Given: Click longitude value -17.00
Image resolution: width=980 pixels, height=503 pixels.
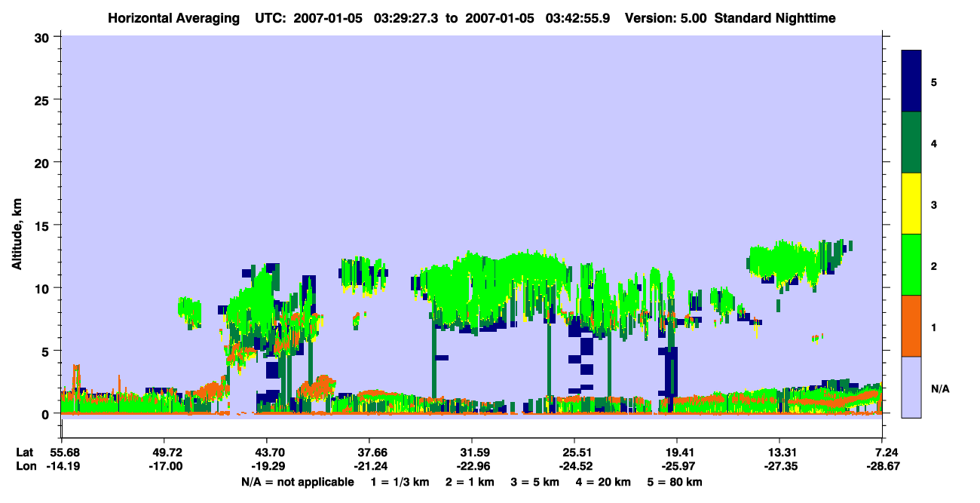Looking at the screenshot, I should coord(164,467).
